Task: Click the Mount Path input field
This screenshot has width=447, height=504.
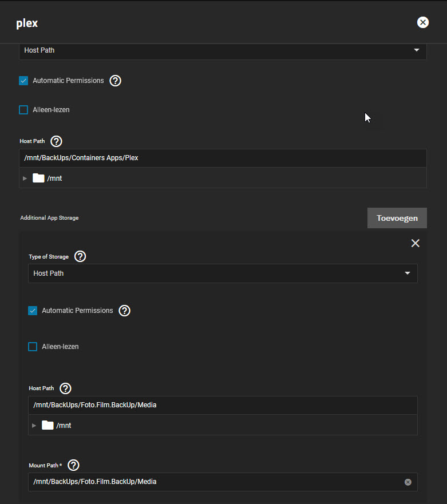Action: coord(215,482)
